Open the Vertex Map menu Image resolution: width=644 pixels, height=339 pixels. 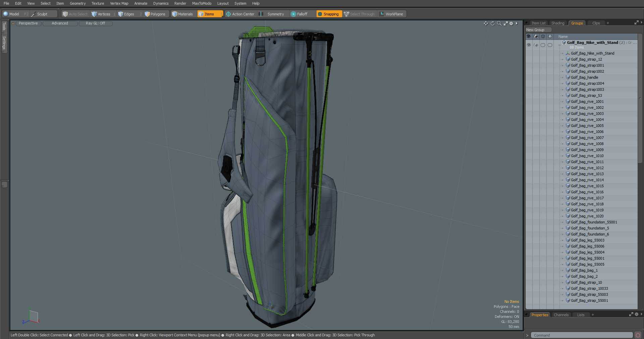[119, 3]
